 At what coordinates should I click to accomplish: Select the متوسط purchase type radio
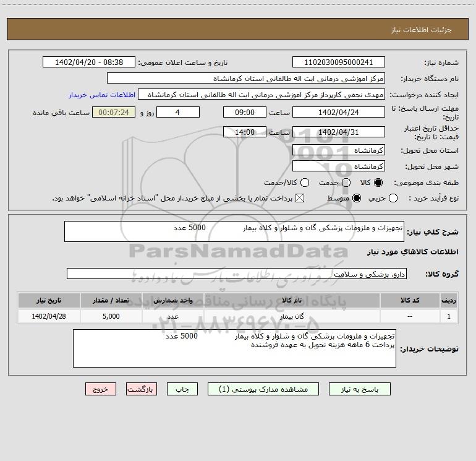(x=357, y=199)
